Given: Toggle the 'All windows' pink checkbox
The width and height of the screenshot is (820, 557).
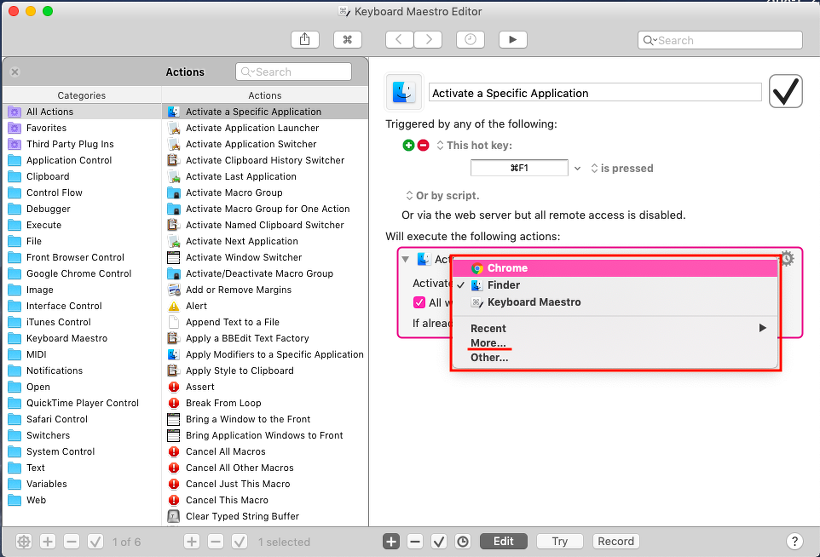Looking at the screenshot, I should coord(419,302).
